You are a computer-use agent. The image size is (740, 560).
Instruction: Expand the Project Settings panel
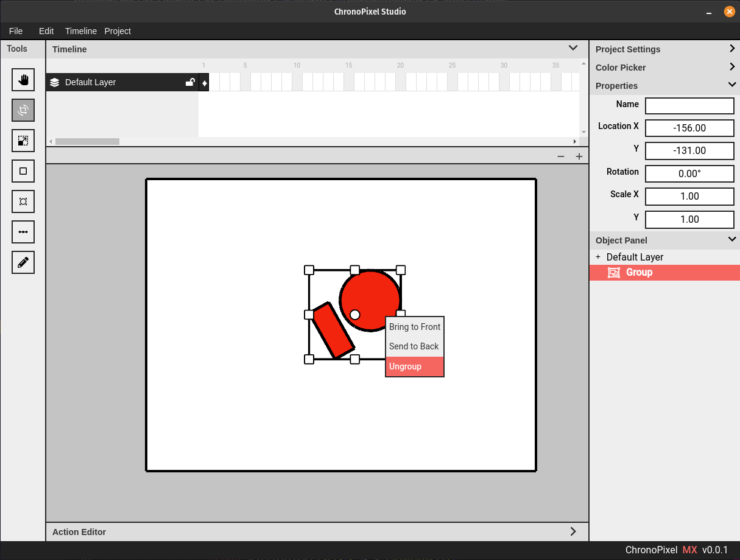[731, 49]
